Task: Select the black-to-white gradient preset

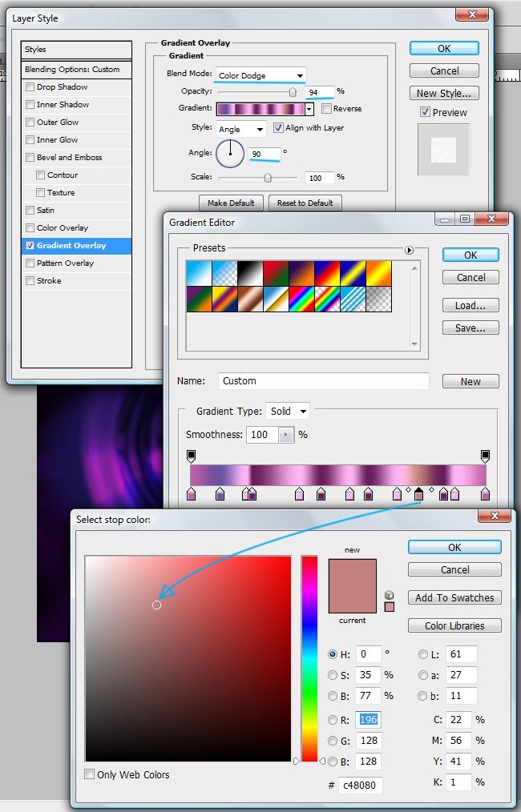Action: tap(249, 273)
